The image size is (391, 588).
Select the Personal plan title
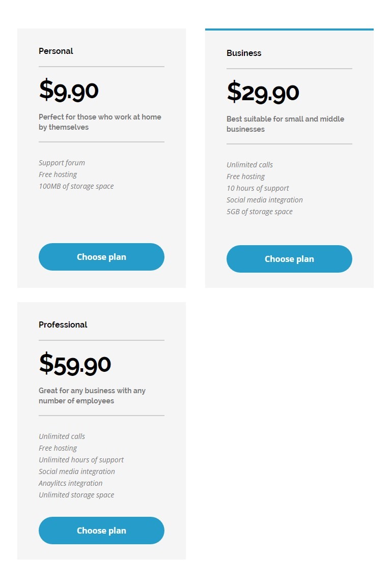56,51
